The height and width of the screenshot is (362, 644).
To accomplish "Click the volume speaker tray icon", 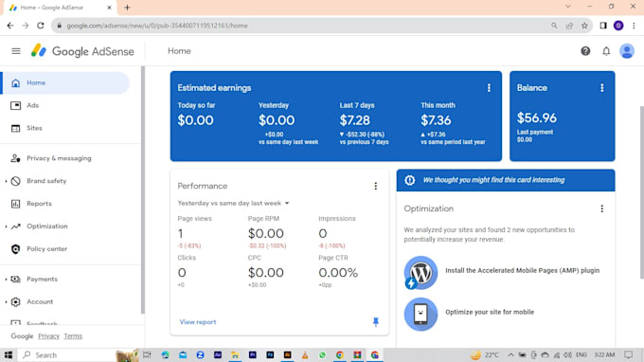I will click(567, 355).
